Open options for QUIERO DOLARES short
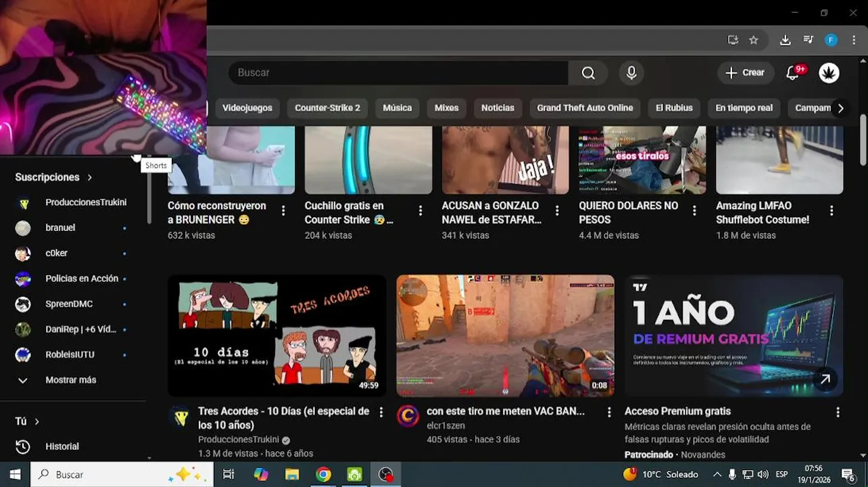Viewport: 868px width, 487px height. [x=694, y=211]
